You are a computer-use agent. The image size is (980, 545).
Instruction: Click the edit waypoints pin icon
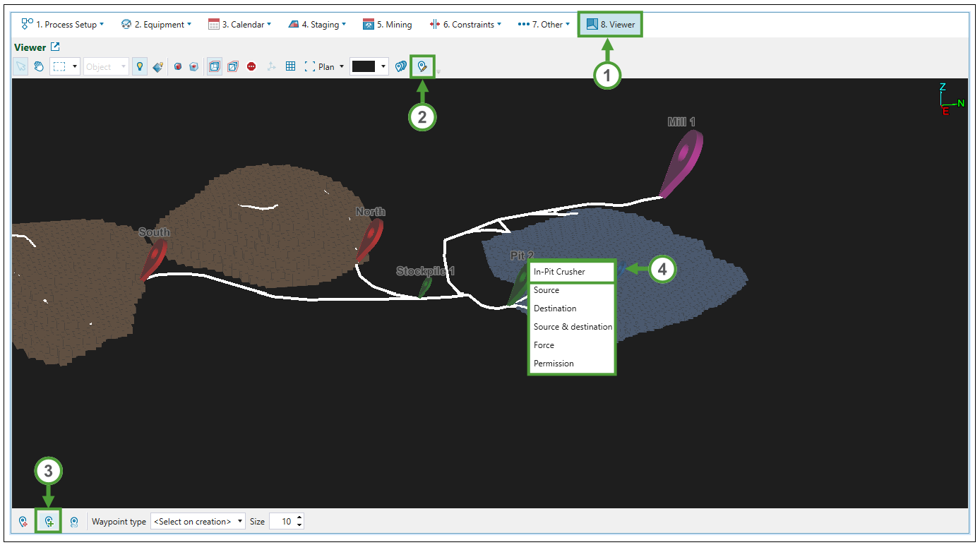tap(422, 66)
